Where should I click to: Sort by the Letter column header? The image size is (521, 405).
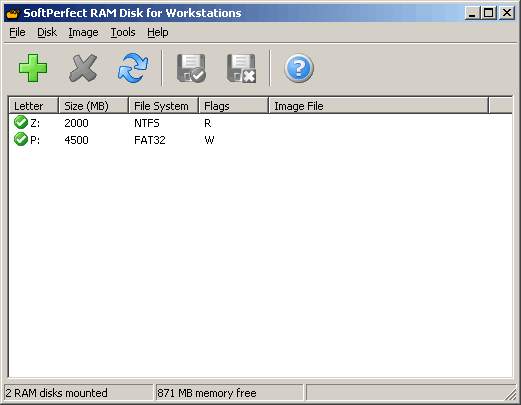coord(34,106)
